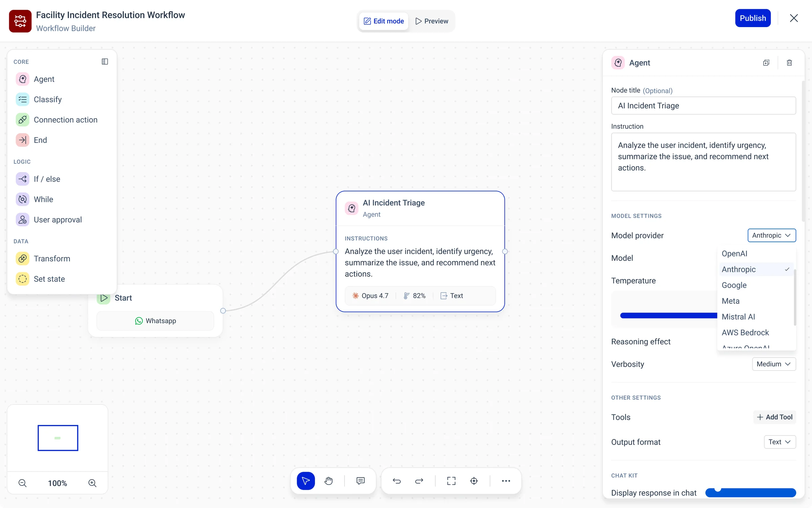
Task: Zoom in on the canvas
Action: point(92,483)
